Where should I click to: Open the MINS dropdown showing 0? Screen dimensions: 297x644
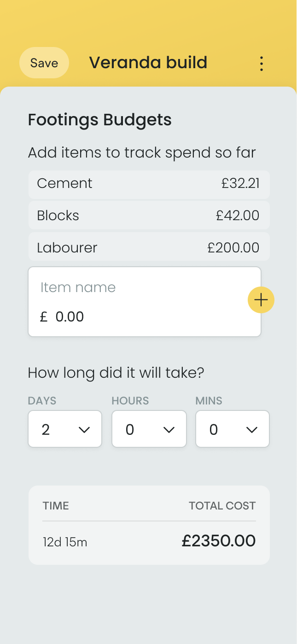click(232, 429)
